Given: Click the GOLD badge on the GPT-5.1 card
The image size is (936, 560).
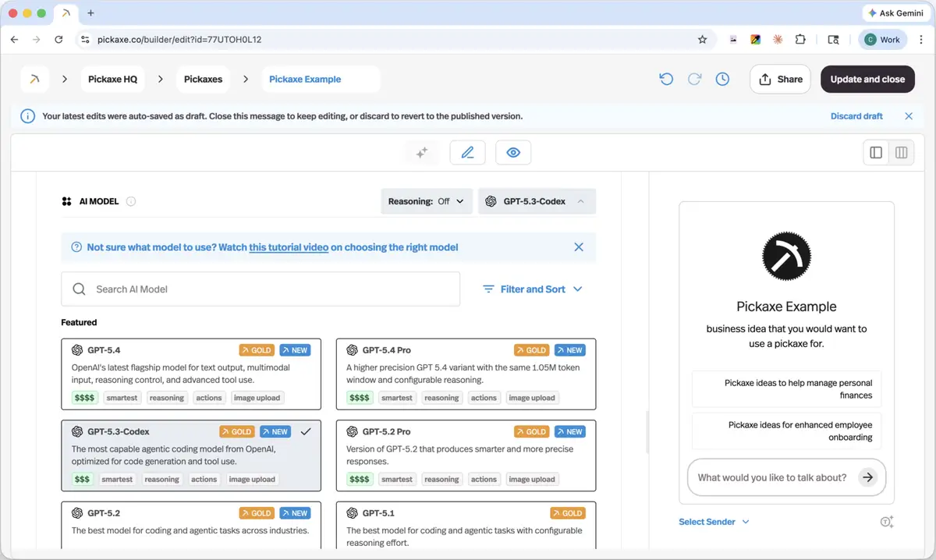Looking at the screenshot, I should coord(568,513).
